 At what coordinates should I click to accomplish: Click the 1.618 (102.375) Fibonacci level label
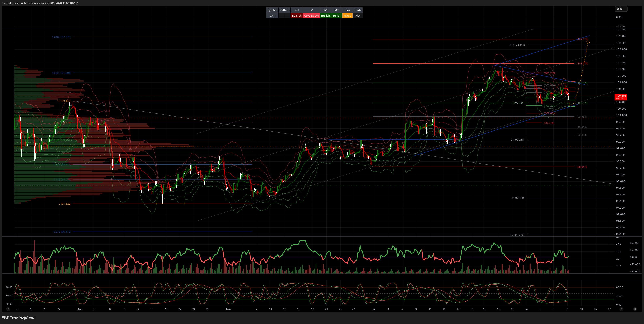point(61,37)
